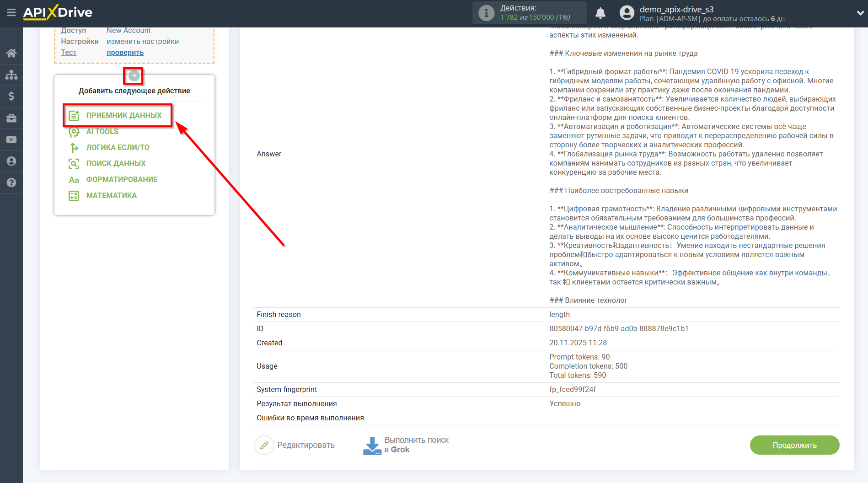Screen dimensions: 868x483
Task: Open the user profile icon in the sidebar
Action: (11, 161)
